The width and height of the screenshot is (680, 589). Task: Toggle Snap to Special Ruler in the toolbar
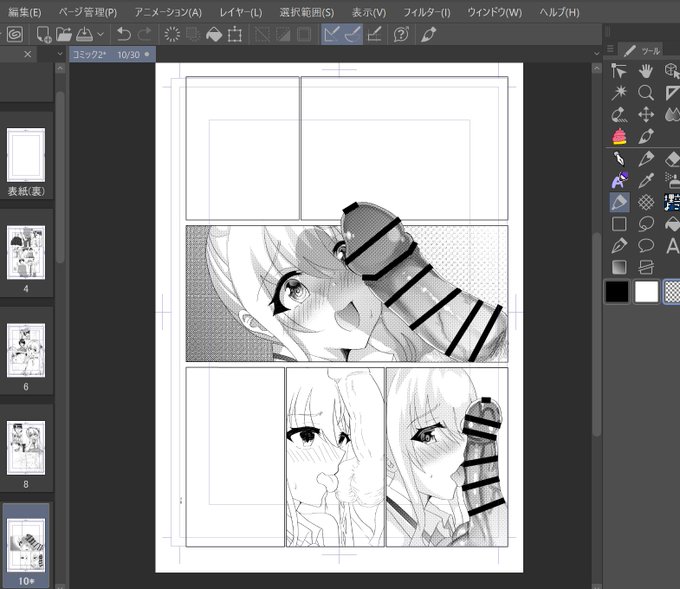pyautogui.click(x=353, y=34)
